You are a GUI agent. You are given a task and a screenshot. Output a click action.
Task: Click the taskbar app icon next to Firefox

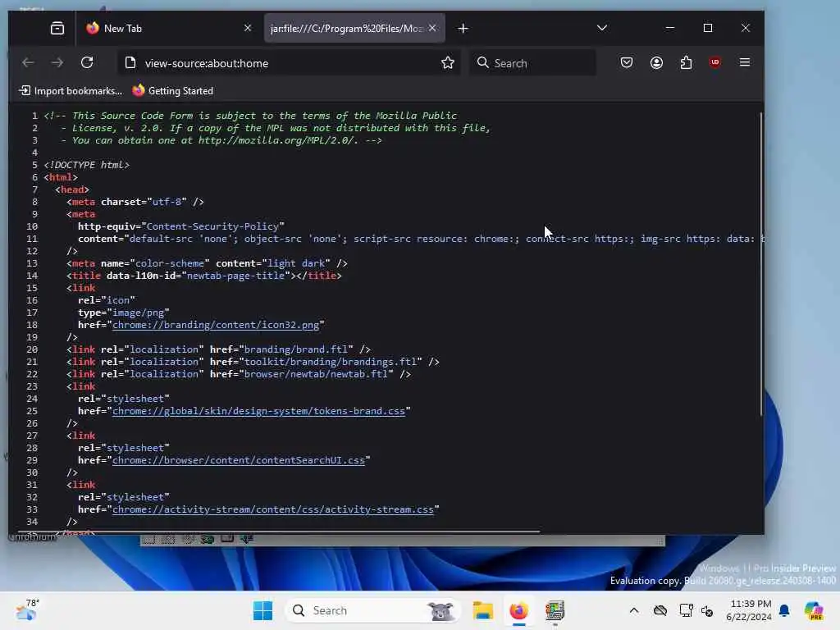(555, 610)
